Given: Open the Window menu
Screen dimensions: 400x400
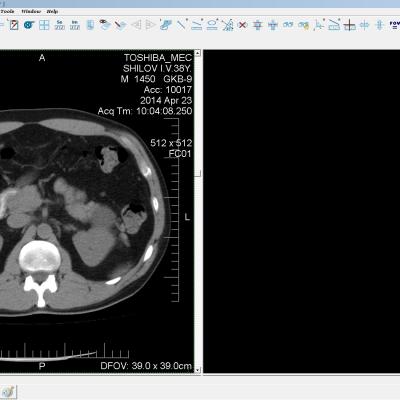Looking at the screenshot, I should [31, 11].
